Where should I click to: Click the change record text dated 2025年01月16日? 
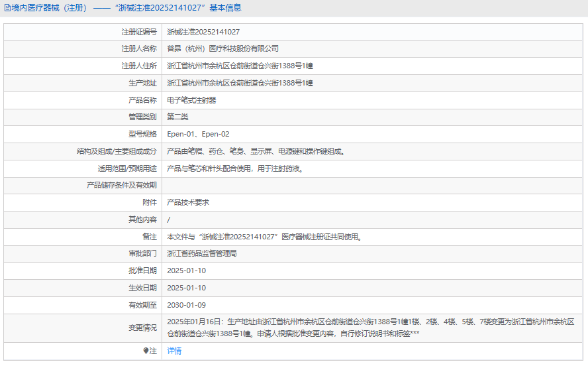371,328
